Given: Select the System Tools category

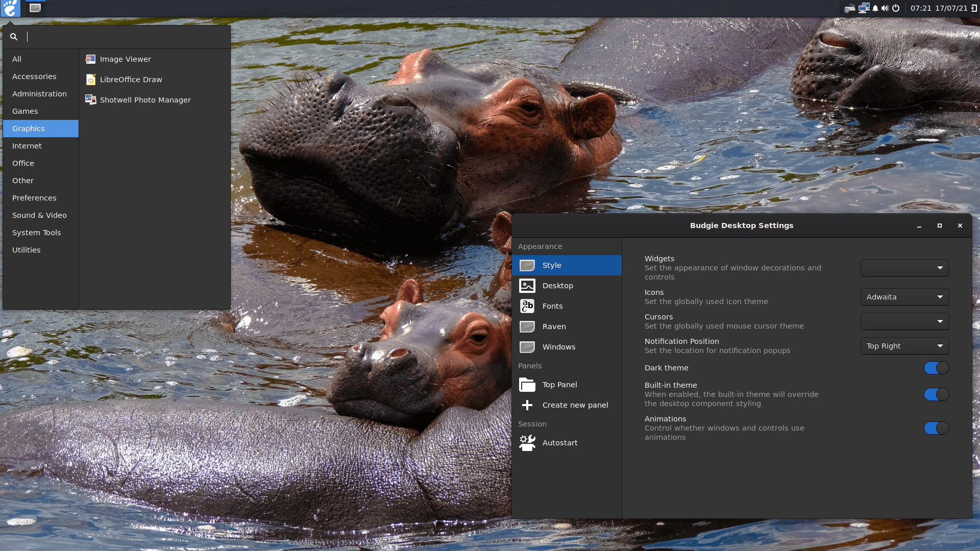Looking at the screenshot, I should click(x=41, y=233).
